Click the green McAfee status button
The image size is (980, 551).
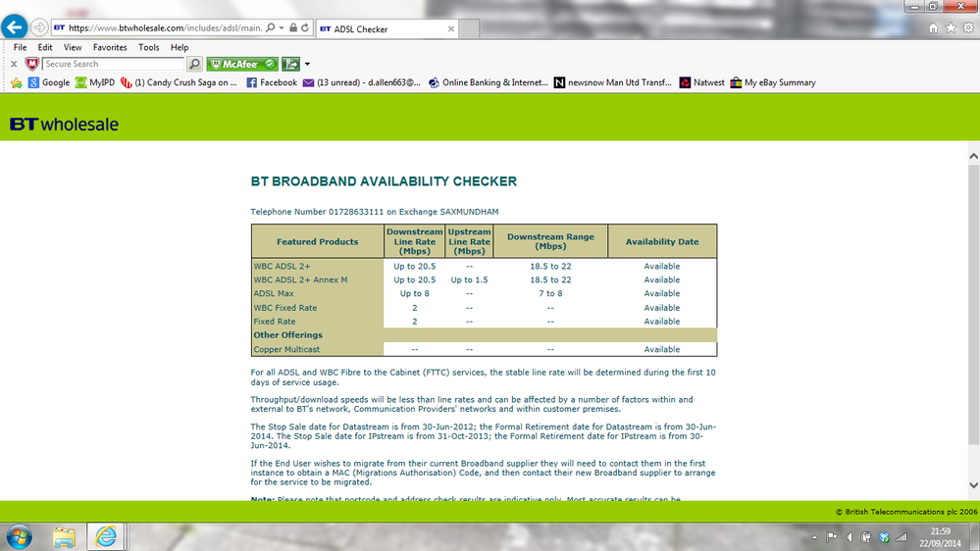click(242, 64)
